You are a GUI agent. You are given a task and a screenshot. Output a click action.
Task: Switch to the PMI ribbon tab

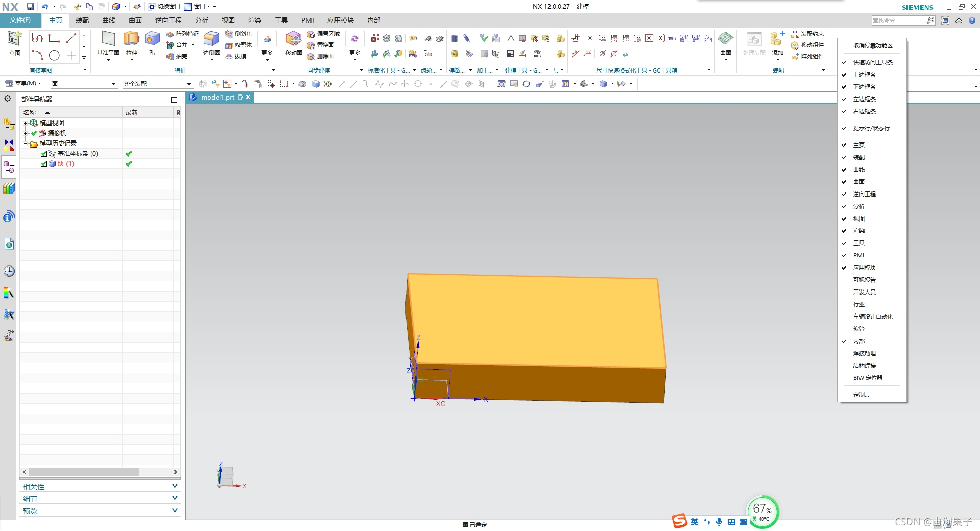pyautogui.click(x=307, y=20)
